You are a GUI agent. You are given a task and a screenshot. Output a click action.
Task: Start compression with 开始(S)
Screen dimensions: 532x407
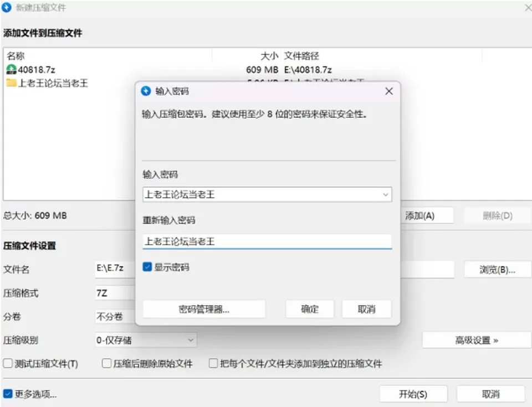click(x=413, y=394)
